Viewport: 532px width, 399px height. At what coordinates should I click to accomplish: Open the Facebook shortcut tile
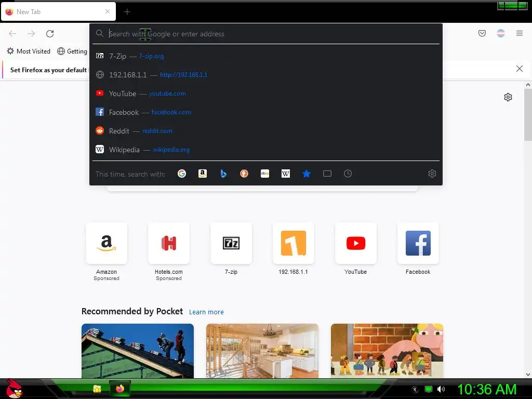(x=418, y=243)
